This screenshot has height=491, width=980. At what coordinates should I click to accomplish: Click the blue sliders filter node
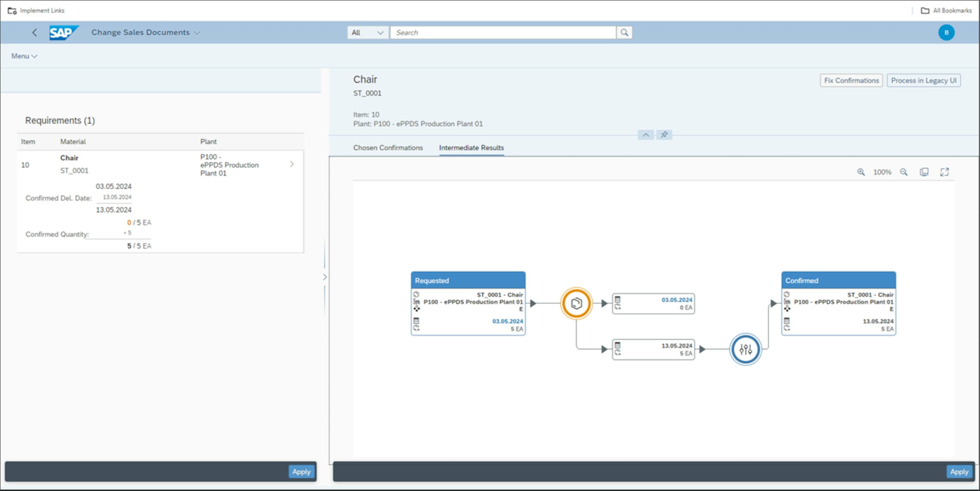tap(745, 349)
